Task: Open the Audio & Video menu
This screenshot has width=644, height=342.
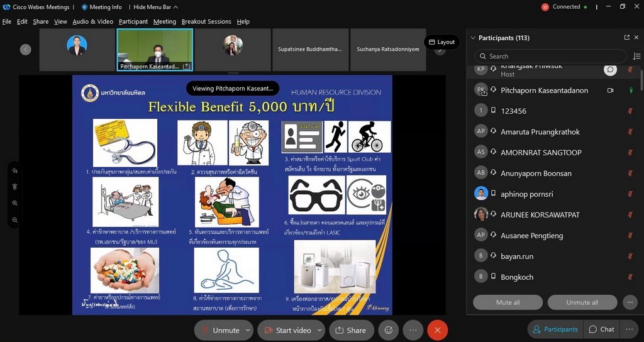Action: (x=93, y=22)
